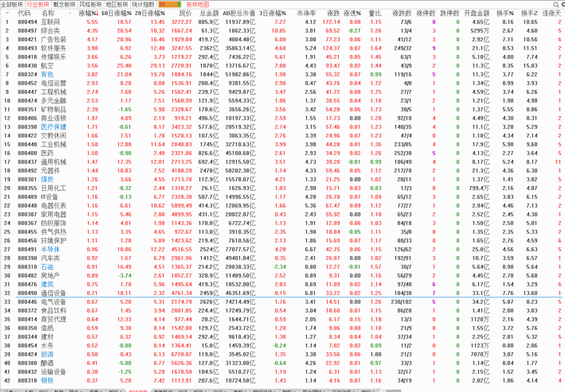Sort by AB股总市值 column header

[x=239, y=13]
